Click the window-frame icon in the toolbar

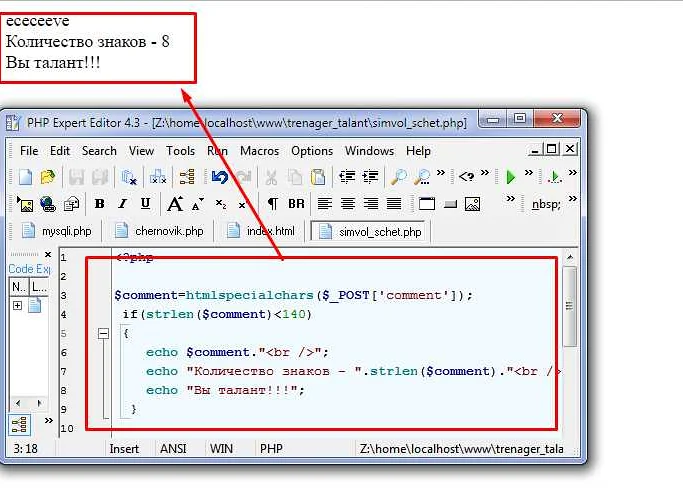426,203
